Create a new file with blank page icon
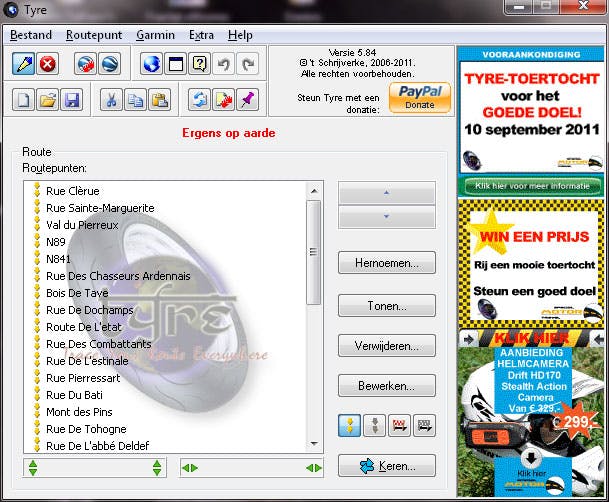The width and height of the screenshot is (609, 502). (x=23, y=100)
